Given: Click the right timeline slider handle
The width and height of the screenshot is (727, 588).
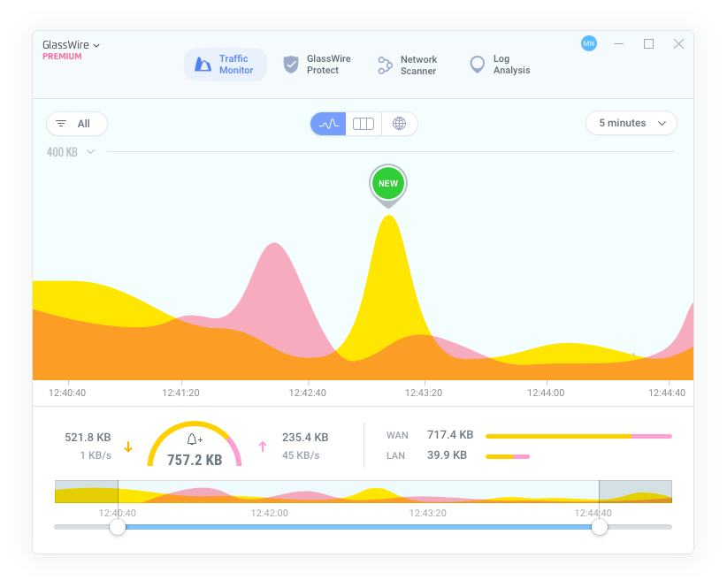Looking at the screenshot, I should (x=600, y=527).
